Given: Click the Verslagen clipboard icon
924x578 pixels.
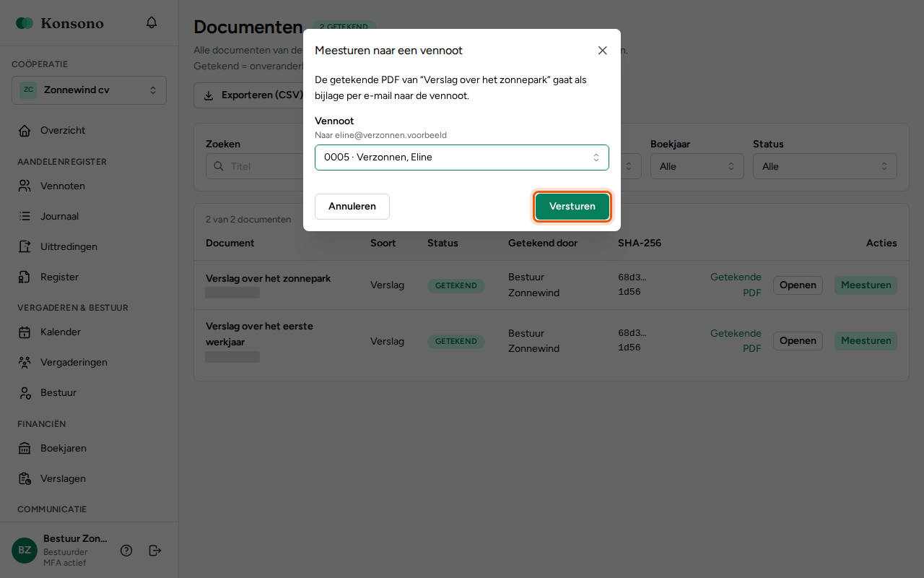Looking at the screenshot, I should [25, 479].
